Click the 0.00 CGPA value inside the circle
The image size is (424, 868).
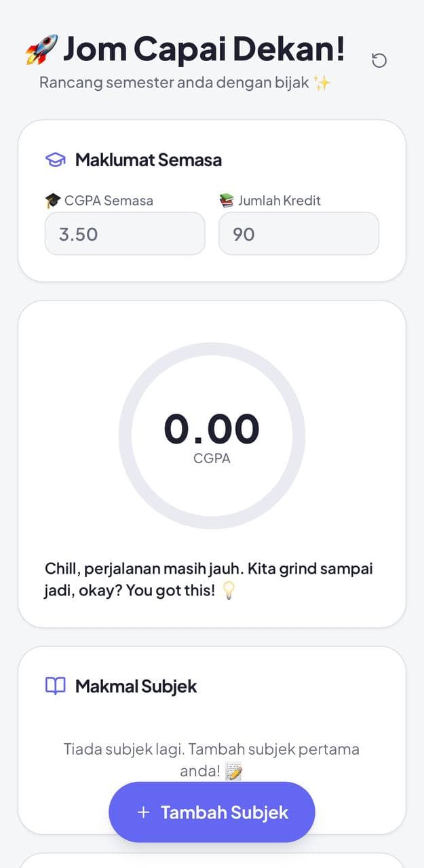[x=212, y=427]
